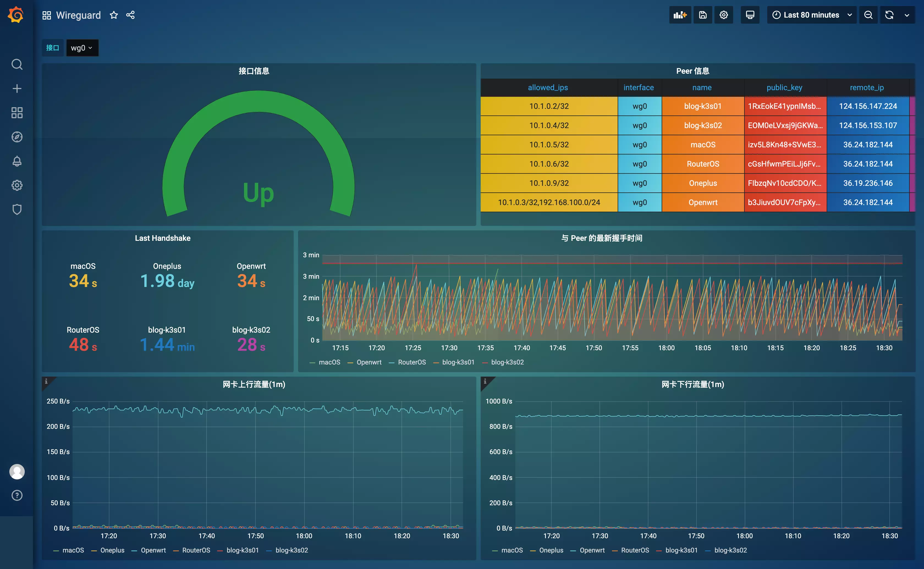Click the Create plus icon in sidebar
Viewport: 924px width, 569px height.
(x=17, y=89)
